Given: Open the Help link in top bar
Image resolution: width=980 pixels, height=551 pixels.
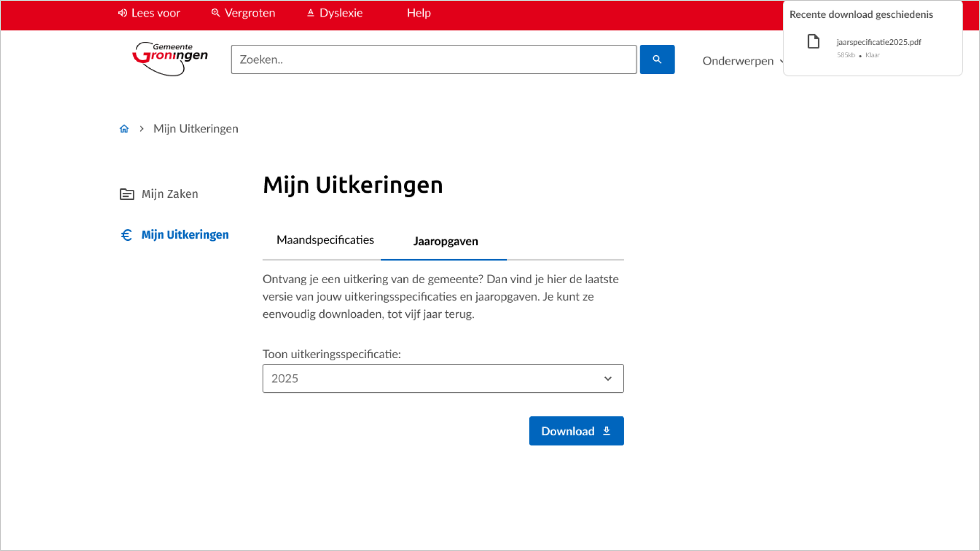Looking at the screenshot, I should pos(419,13).
